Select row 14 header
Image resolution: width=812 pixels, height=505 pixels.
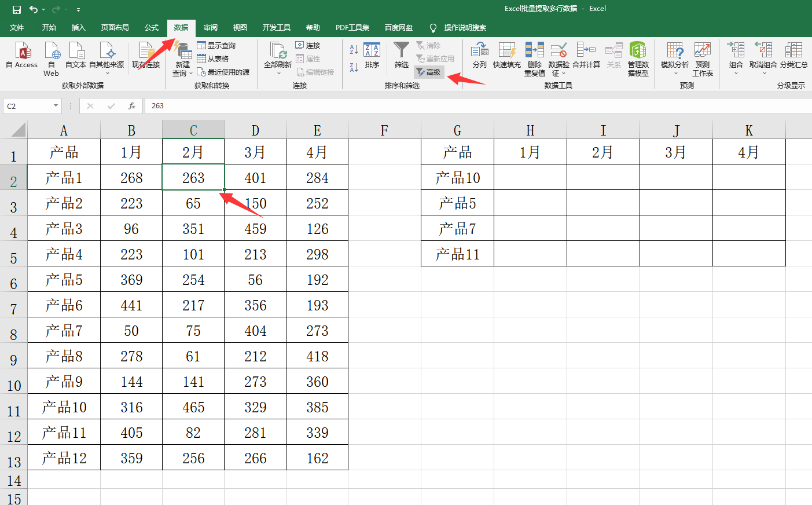coord(14,480)
